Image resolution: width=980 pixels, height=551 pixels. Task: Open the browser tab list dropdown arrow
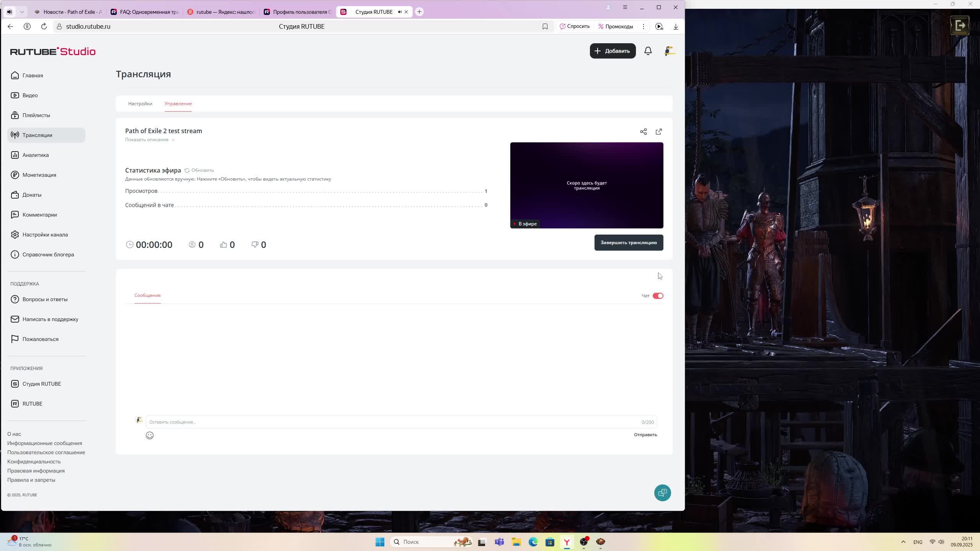pyautogui.click(x=22, y=12)
